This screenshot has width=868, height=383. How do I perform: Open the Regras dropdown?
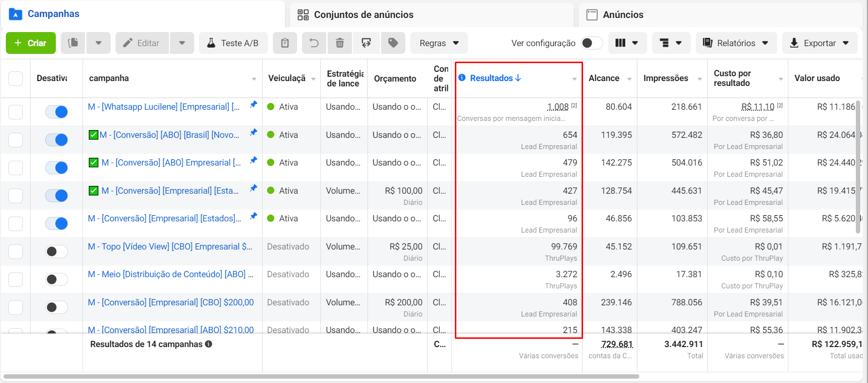tap(439, 43)
